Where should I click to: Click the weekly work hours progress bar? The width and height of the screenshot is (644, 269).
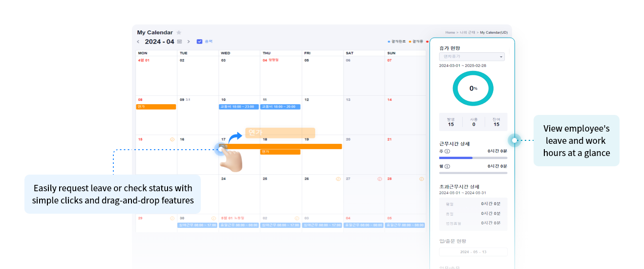click(x=473, y=158)
